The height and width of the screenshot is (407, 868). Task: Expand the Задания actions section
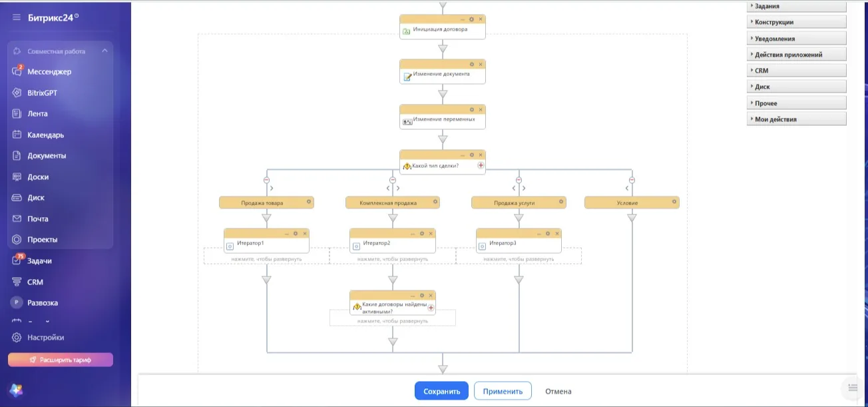coord(797,6)
